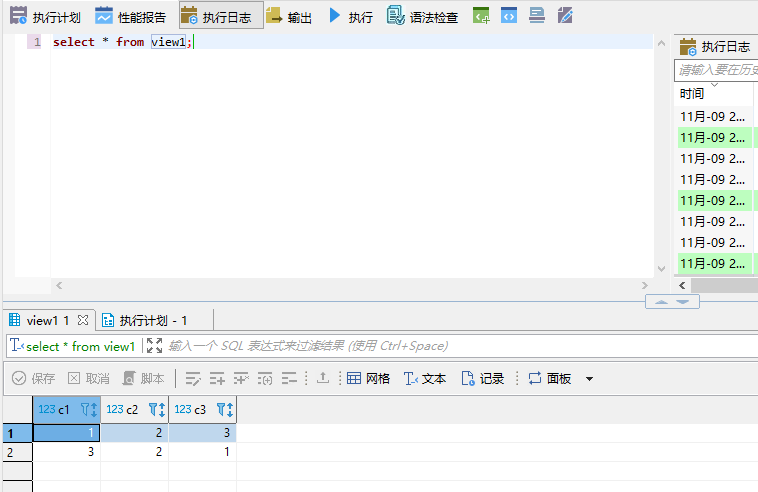The image size is (758, 492).
Task: Click the editor horizontal scrollbar
Action: point(350,286)
